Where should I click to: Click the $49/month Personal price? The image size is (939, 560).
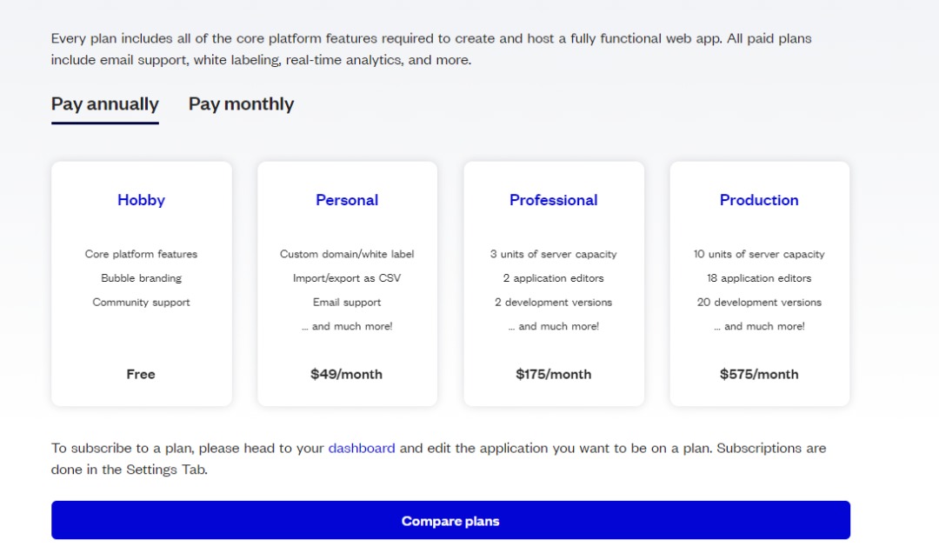pos(346,375)
